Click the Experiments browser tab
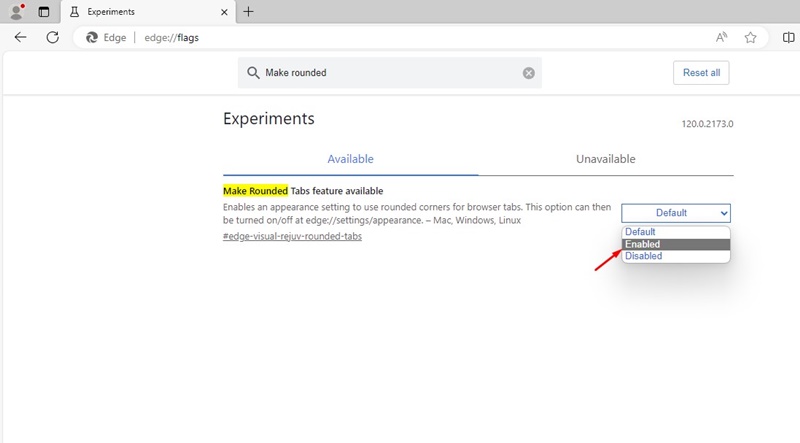 click(x=148, y=12)
